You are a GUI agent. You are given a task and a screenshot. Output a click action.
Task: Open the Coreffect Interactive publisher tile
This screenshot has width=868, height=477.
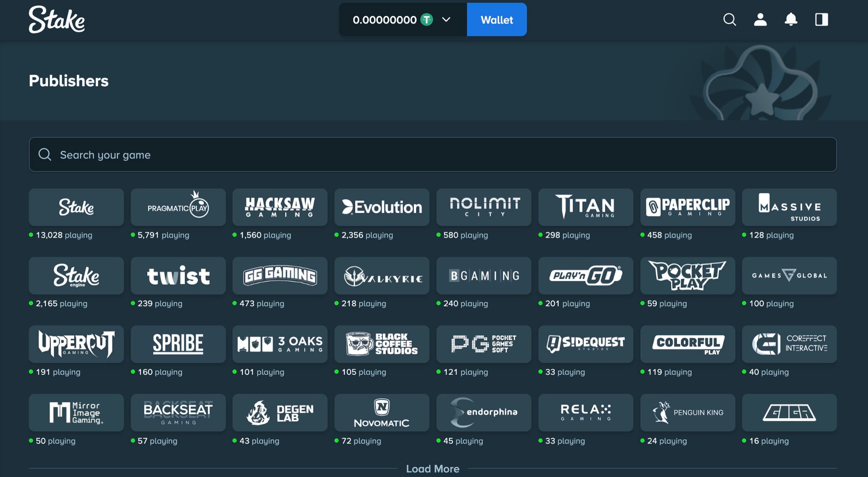pos(790,344)
